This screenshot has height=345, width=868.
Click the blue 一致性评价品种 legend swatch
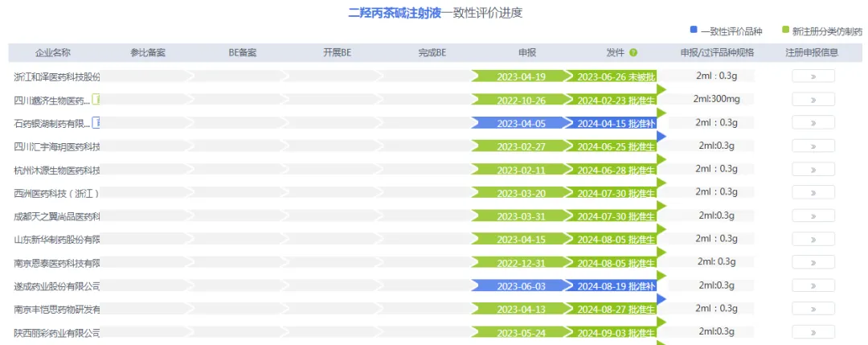click(x=694, y=30)
